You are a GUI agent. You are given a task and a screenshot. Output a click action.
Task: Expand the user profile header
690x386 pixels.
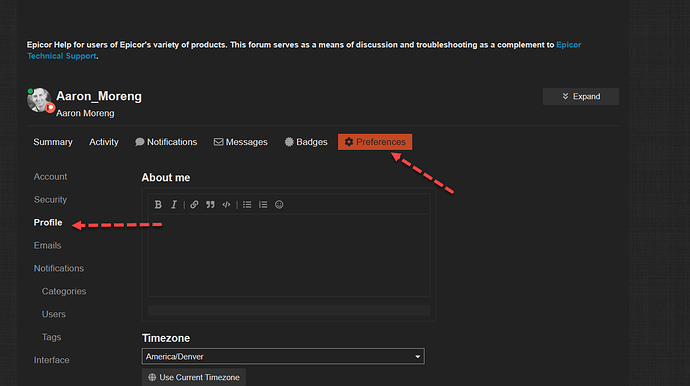click(580, 96)
